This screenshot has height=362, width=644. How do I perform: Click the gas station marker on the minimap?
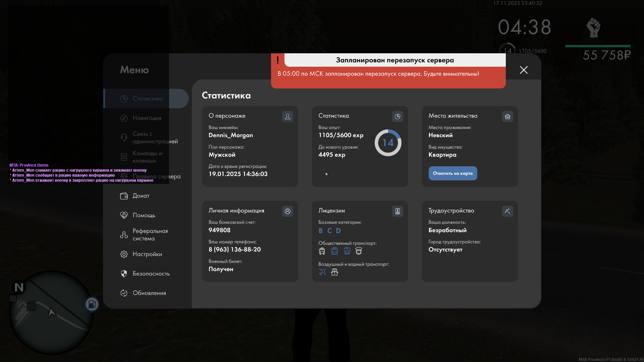(x=92, y=304)
